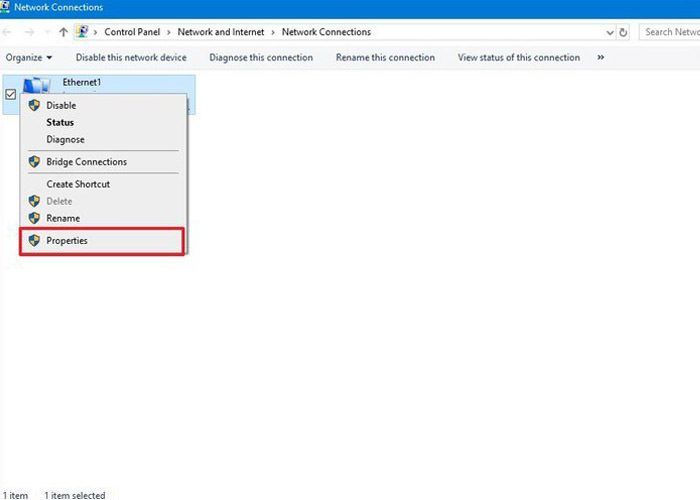Click View status of this connection
The image size is (700, 500).
click(x=519, y=58)
